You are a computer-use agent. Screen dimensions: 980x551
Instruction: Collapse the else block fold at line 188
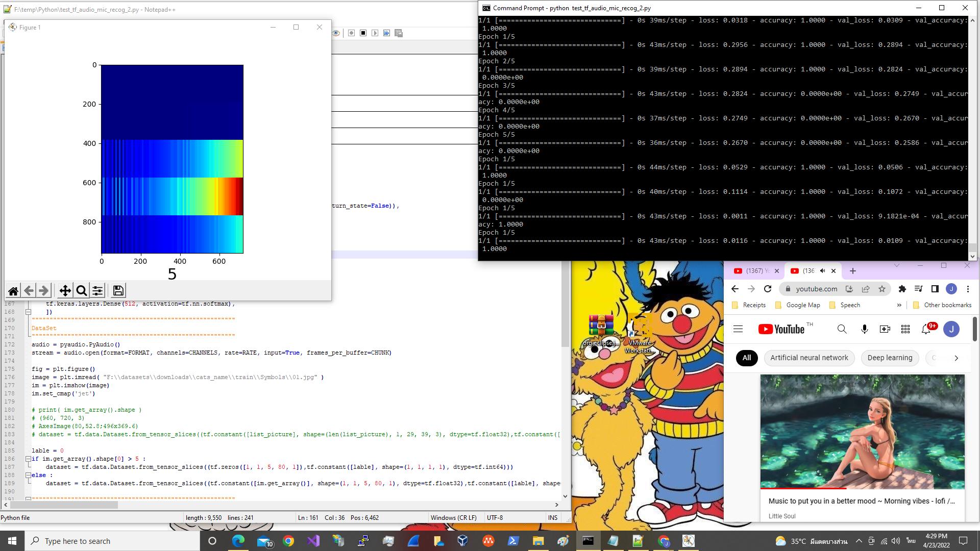coord(29,475)
